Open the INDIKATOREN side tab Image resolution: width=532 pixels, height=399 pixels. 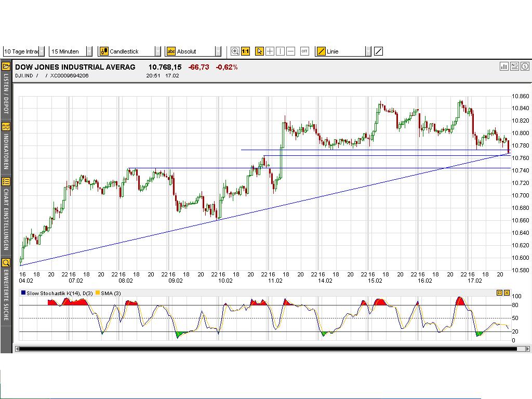point(6,152)
